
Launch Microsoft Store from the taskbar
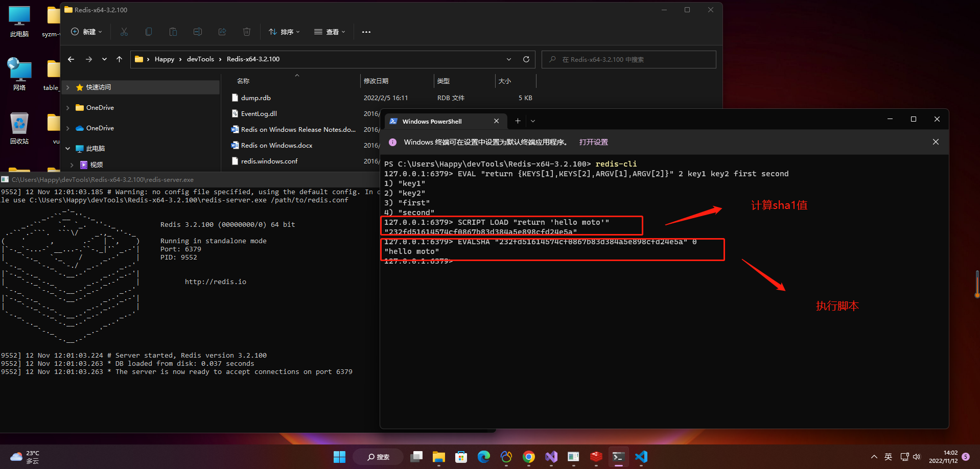[x=461, y=457]
